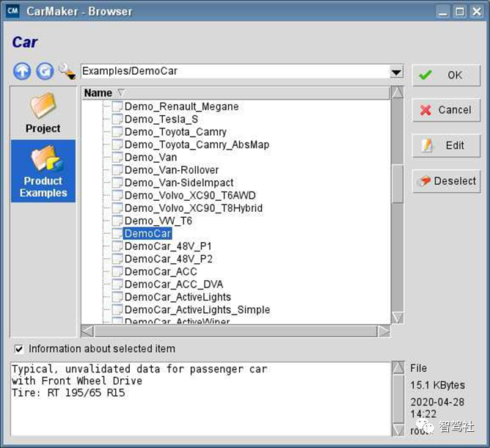The height and width of the screenshot is (448, 490).
Task: Click the Cancel button
Action: (x=446, y=110)
